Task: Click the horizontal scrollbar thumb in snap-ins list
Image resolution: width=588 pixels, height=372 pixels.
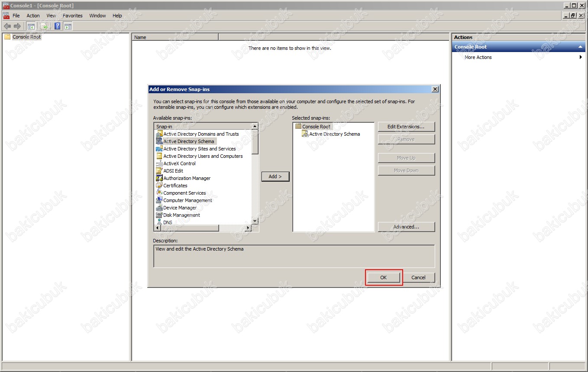Action: pos(190,228)
